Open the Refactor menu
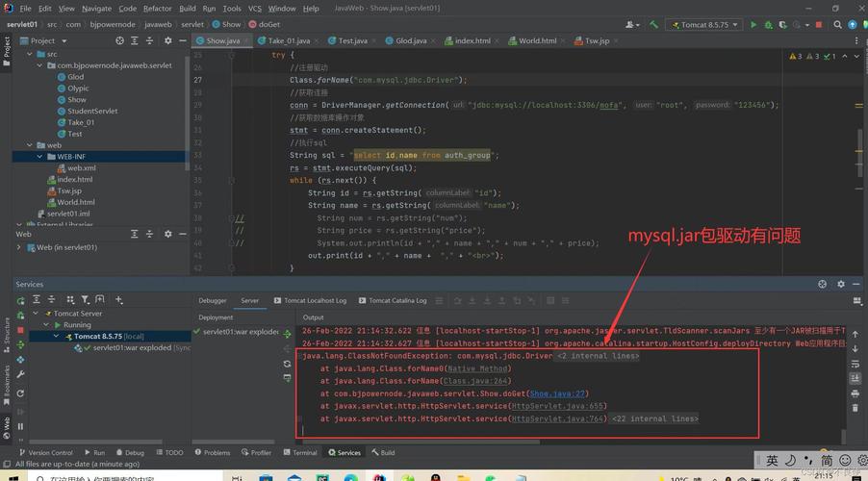The width and height of the screenshot is (868, 481). coord(157,9)
